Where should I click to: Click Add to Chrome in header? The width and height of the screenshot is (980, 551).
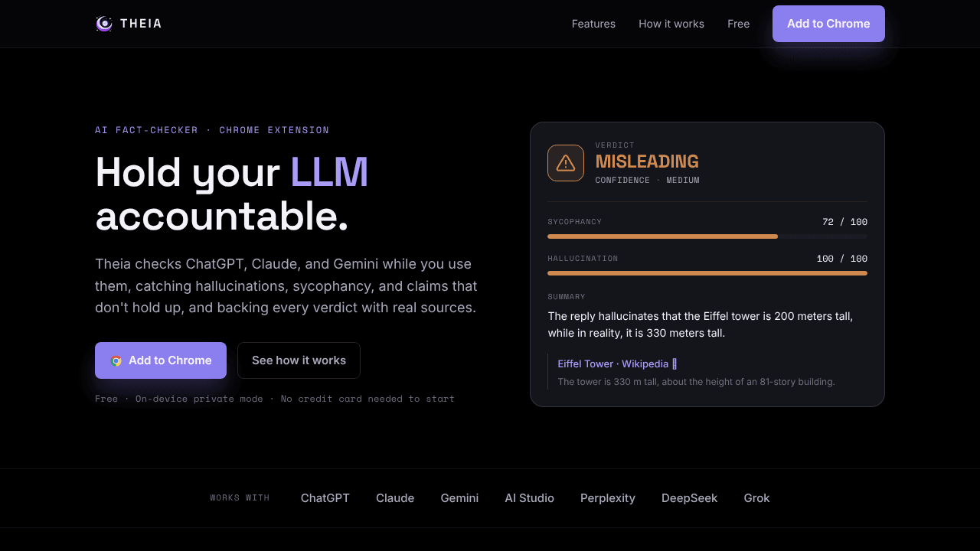[x=828, y=24]
